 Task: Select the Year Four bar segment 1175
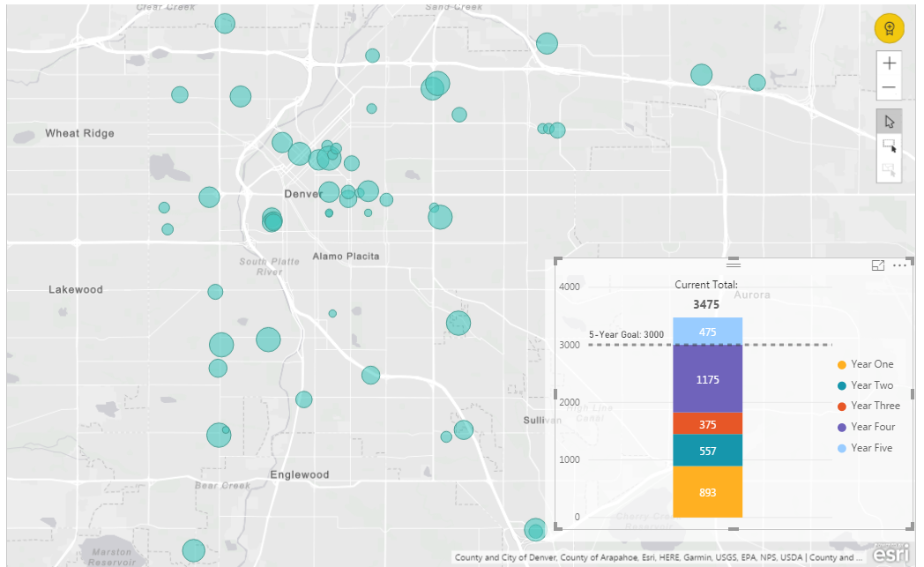(x=708, y=379)
